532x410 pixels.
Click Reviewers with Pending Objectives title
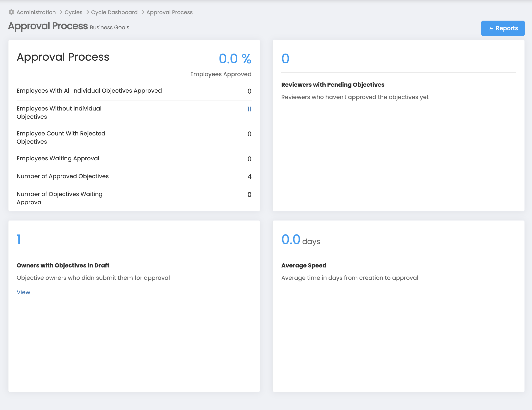click(x=332, y=85)
